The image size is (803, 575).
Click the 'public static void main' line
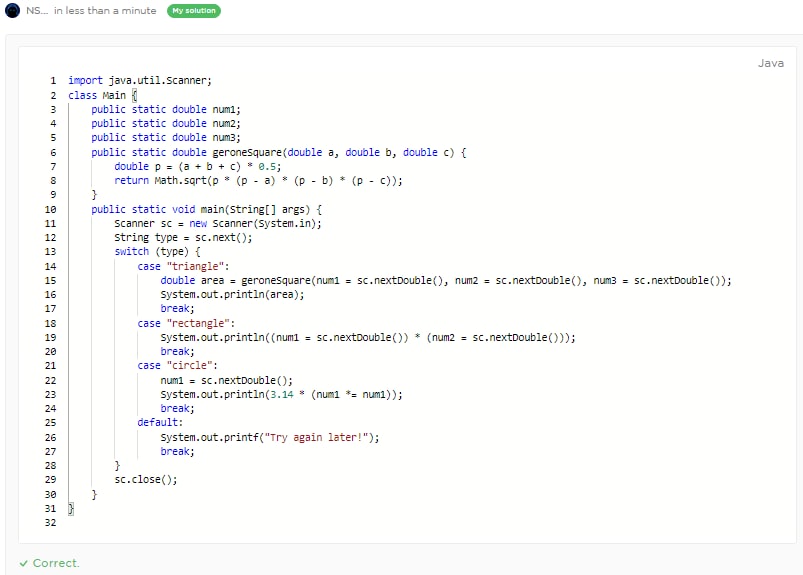[206, 209]
